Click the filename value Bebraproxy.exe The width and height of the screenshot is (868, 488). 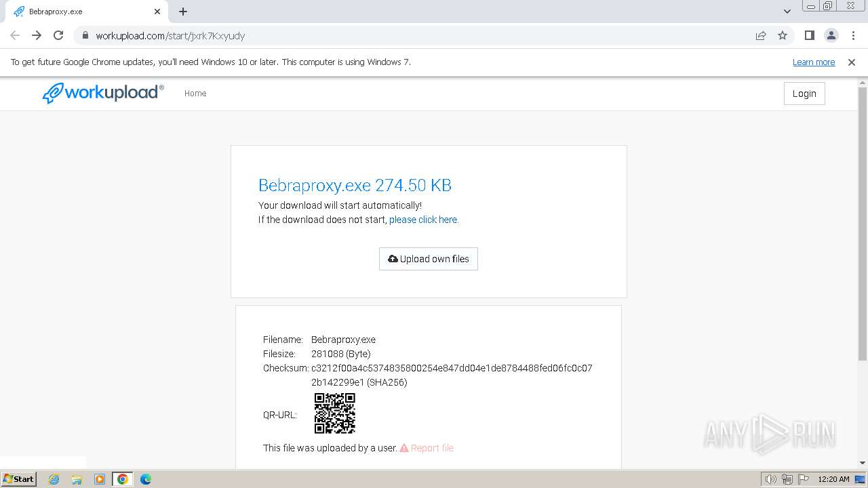point(343,340)
